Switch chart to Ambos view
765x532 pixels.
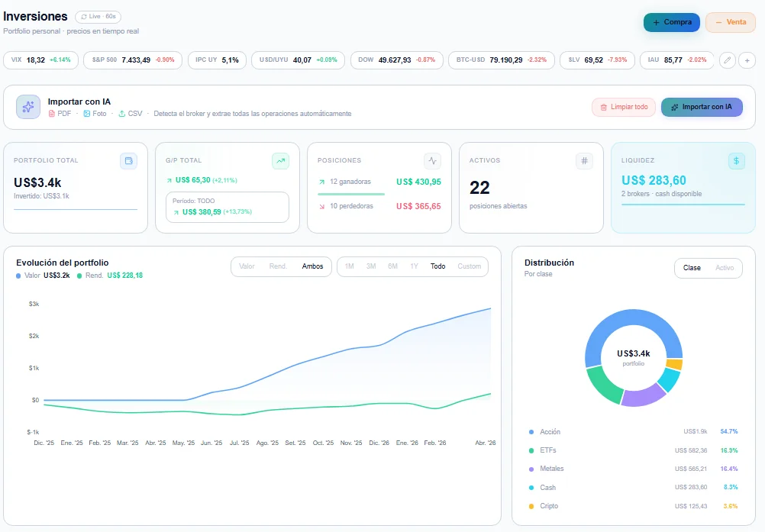point(312,266)
